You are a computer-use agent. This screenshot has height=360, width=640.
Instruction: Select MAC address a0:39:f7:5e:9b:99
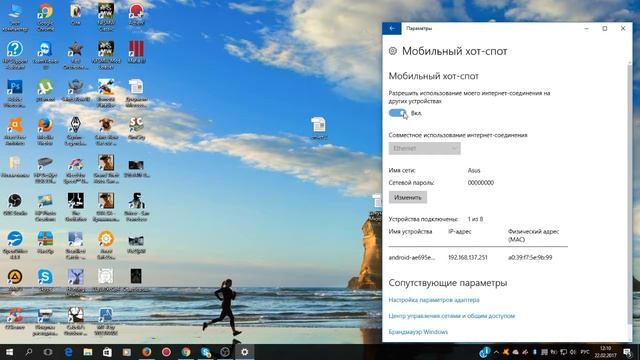[x=530, y=258]
